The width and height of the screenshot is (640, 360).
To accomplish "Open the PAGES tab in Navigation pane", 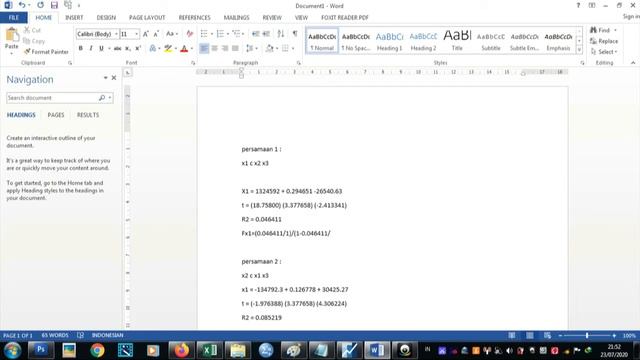I will pos(56,115).
